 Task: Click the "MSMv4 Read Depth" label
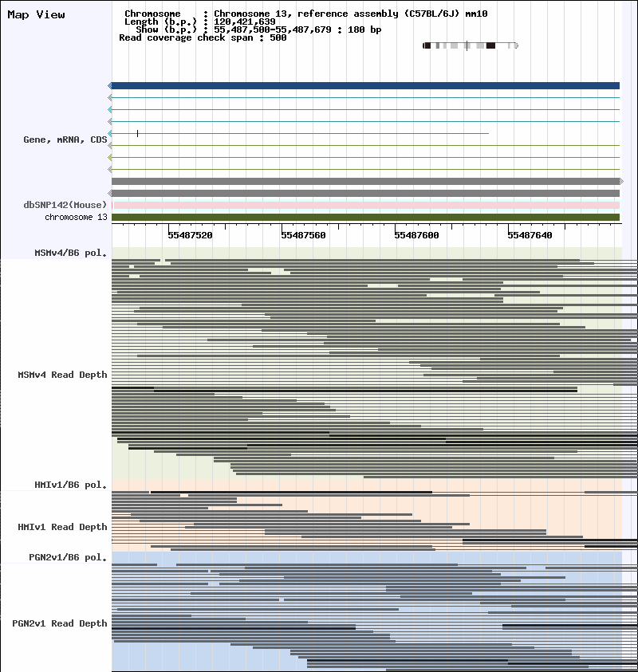[x=62, y=375]
